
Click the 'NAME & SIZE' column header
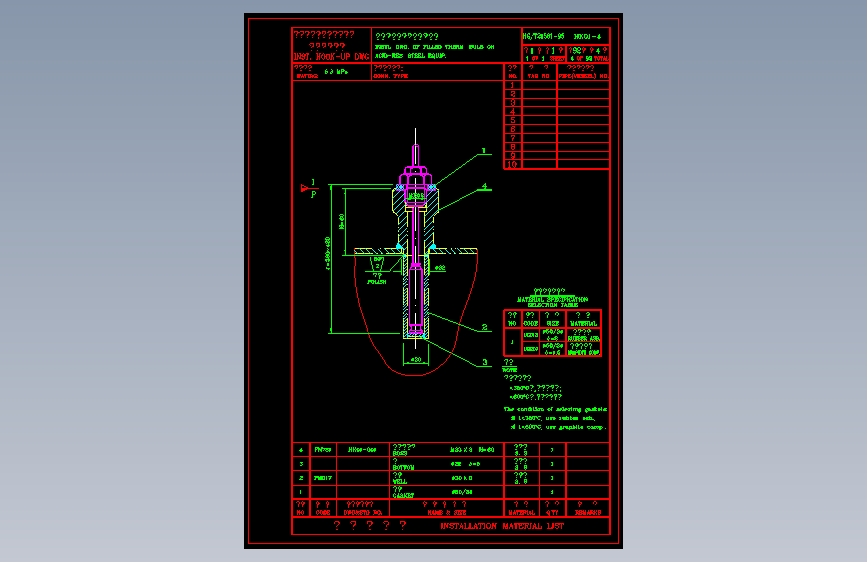tap(447, 513)
